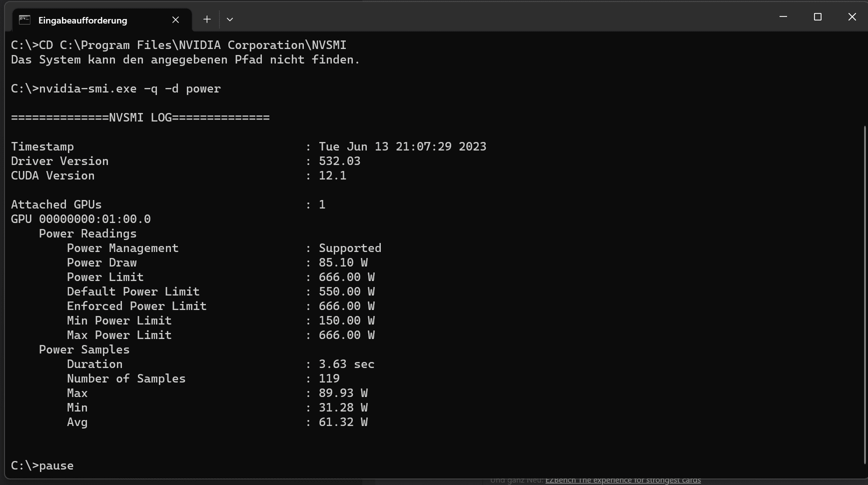Click the 'Enforced Power Limit' label
The height and width of the screenshot is (485, 868).
click(137, 306)
